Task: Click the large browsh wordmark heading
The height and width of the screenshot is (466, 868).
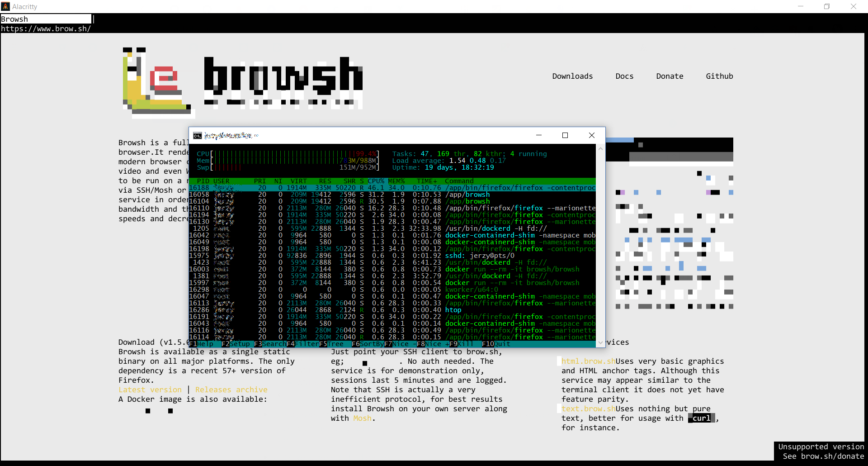Action: [x=283, y=82]
